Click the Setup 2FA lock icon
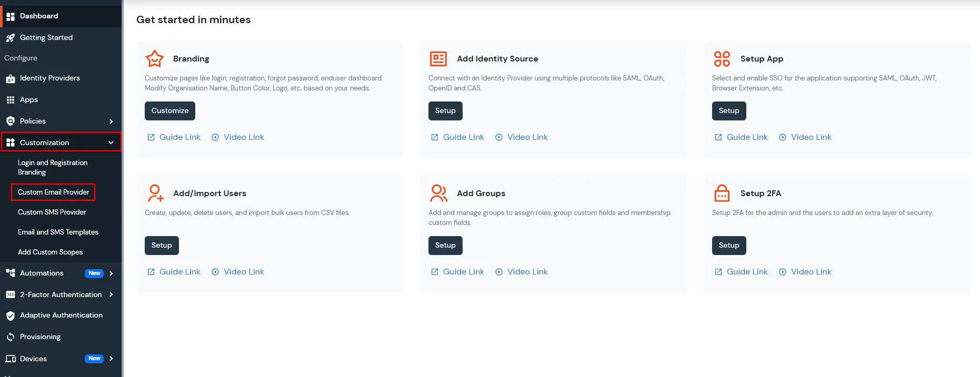This screenshot has width=980, height=377. coord(722,193)
